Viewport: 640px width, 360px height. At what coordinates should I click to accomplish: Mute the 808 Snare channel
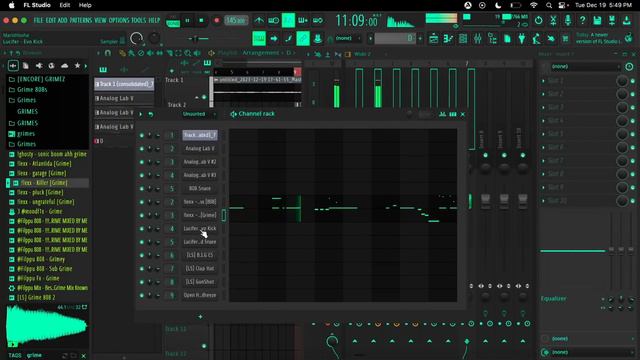[142, 189]
